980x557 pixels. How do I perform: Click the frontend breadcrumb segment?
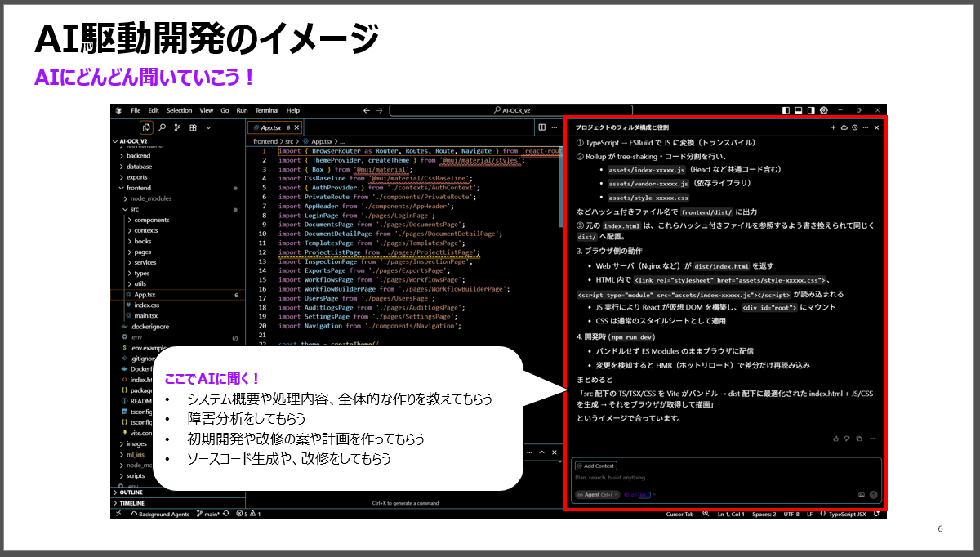click(265, 141)
